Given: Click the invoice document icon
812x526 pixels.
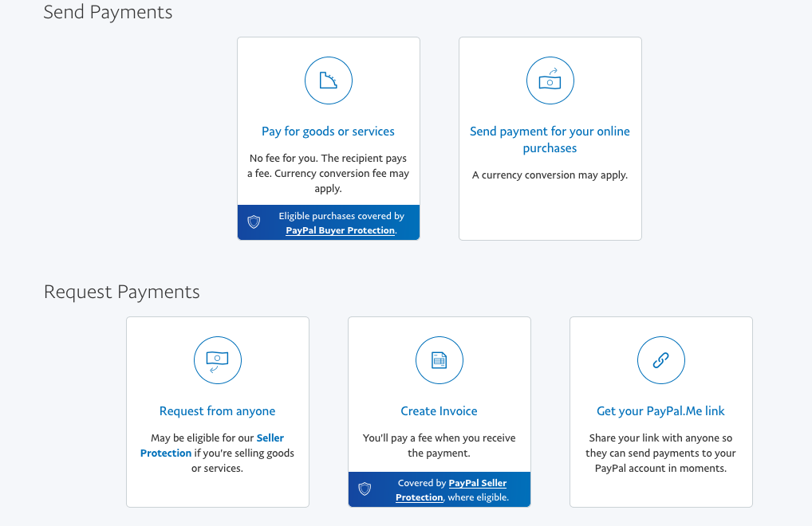Looking at the screenshot, I should pos(440,360).
